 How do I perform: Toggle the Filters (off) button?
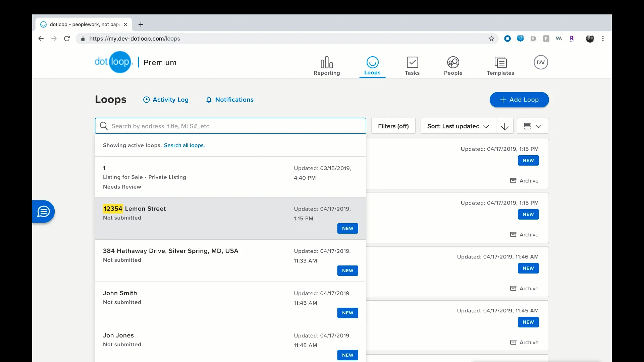[x=393, y=126]
